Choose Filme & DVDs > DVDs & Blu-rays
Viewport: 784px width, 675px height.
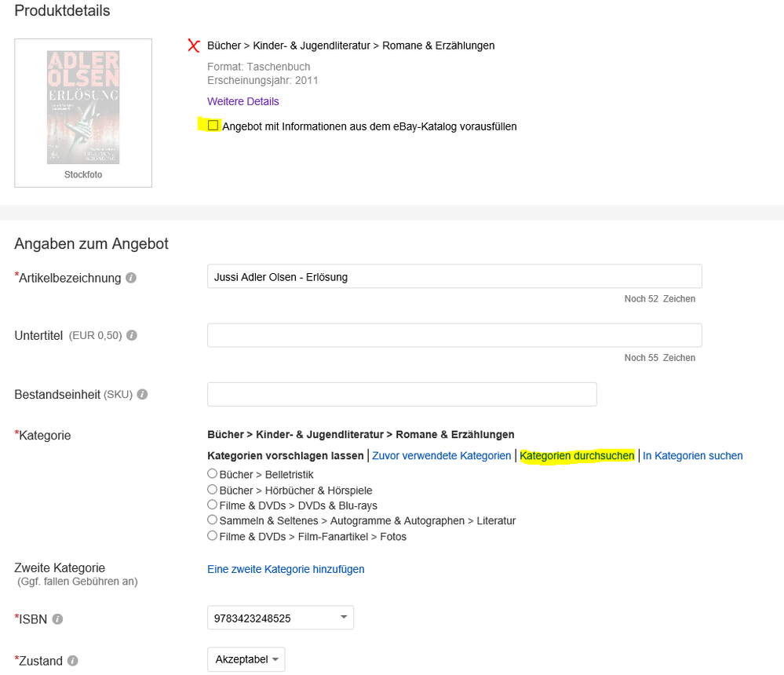(x=212, y=504)
